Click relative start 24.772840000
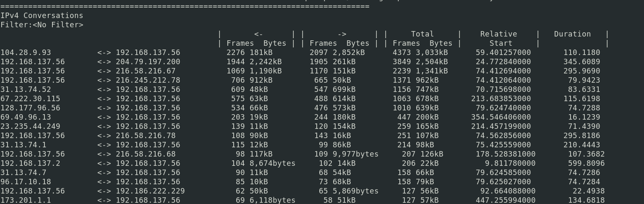The height and width of the screenshot is (204, 644). [503, 62]
